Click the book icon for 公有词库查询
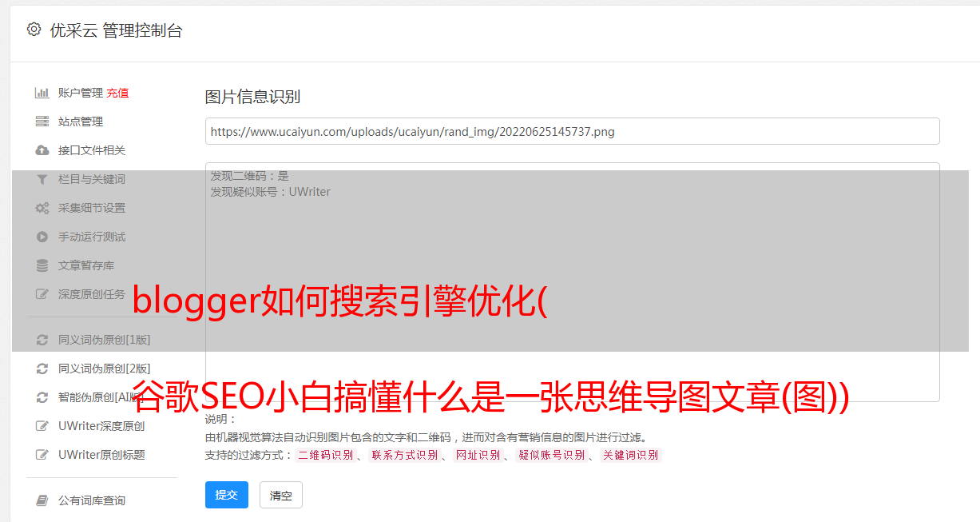The height and width of the screenshot is (522, 980). (x=42, y=500)
